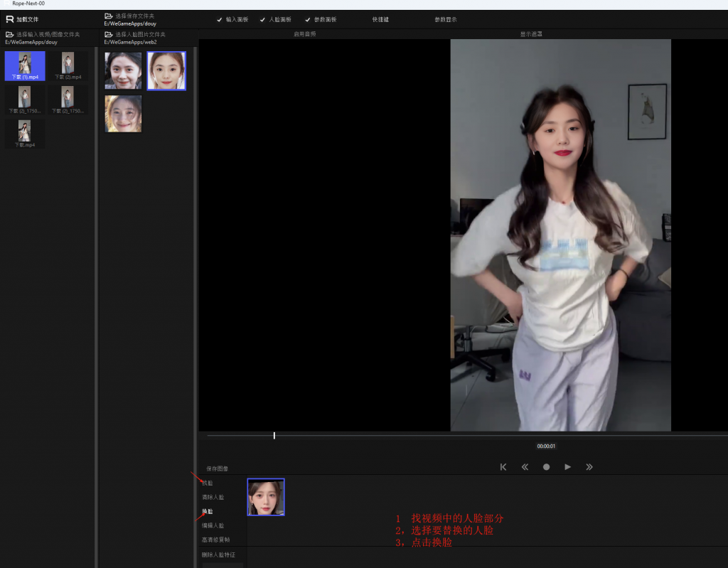Screen dimensions: 728x568
Task: Open the 选择保存文件夹 folder icon
Action: pyautogui.click(x=109, y=16)
